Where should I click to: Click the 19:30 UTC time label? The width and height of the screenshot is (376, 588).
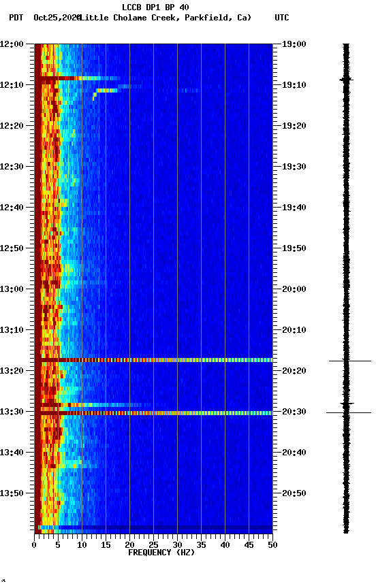(x=294, y=167)
